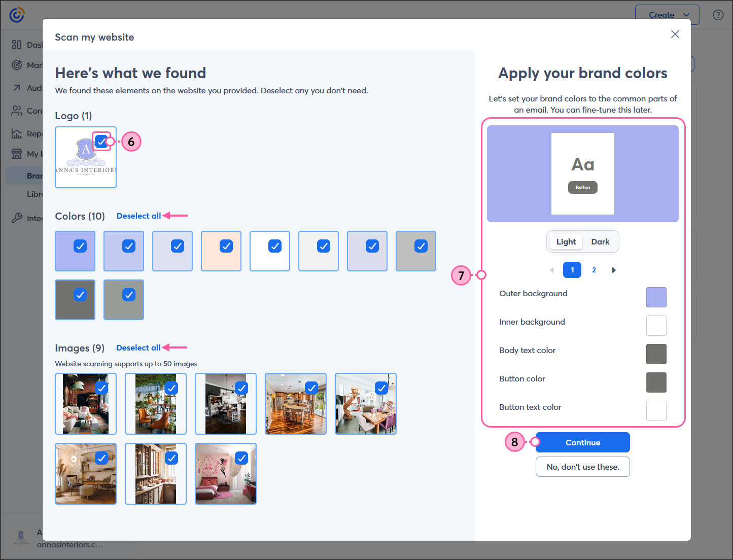Click the app logo in the top-left corner
Viewport: 733px width, 560px height.
[x=17, y=15]
